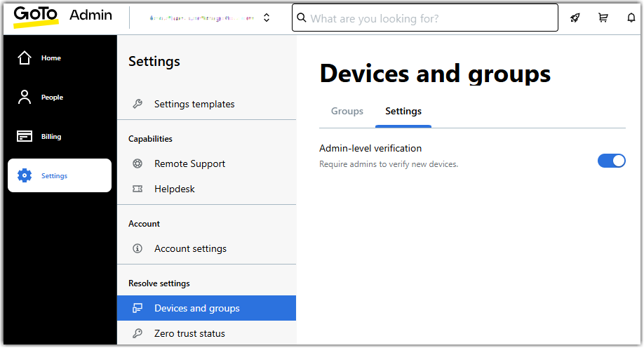The width and height of the screenshot is (644, 348).
Task: Open Account settings
Action: (x=190, y=249)
